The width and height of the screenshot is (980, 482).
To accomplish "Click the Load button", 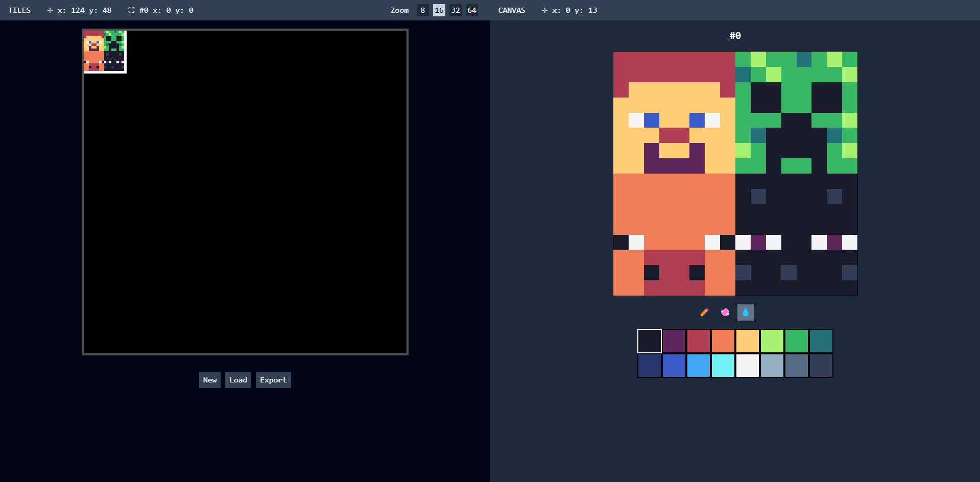I will 238,380.
